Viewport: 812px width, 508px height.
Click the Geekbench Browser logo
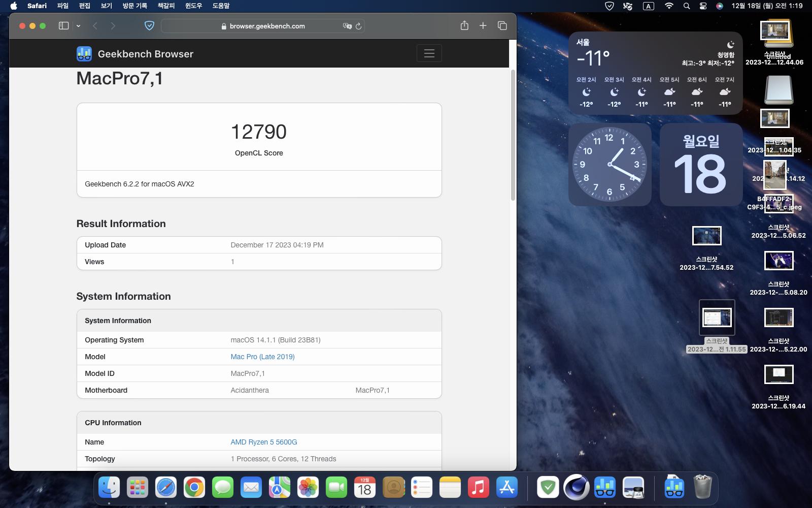coord(135,54)
